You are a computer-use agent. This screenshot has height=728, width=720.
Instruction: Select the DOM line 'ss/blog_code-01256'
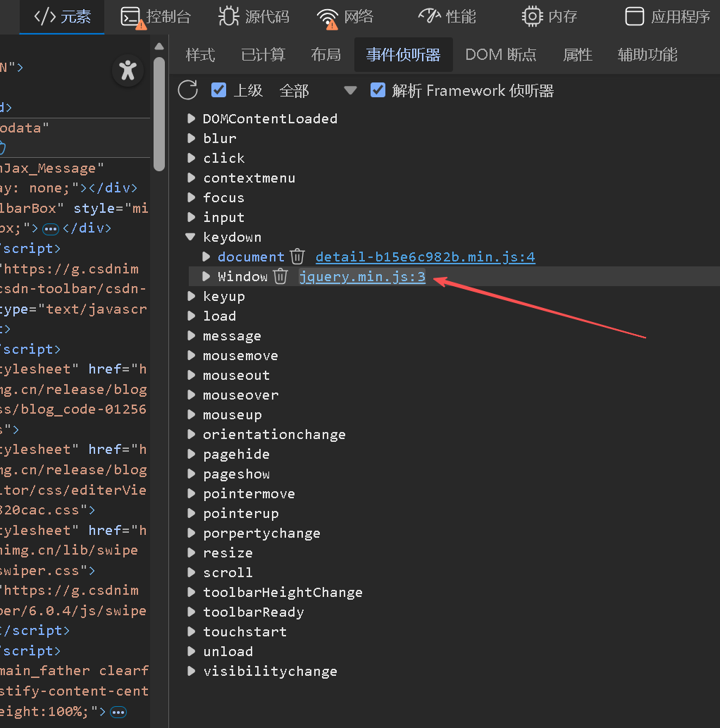(x=73, y=409)
